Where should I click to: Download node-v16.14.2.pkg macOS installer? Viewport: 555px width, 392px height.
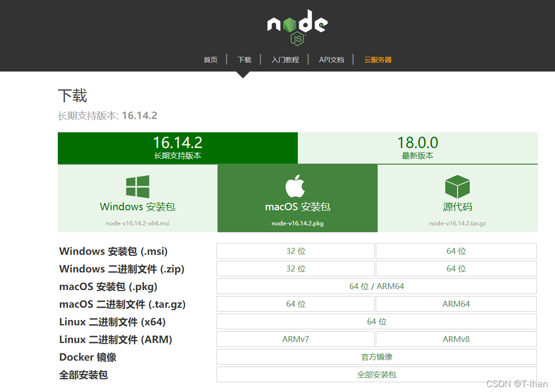[298, 198]
